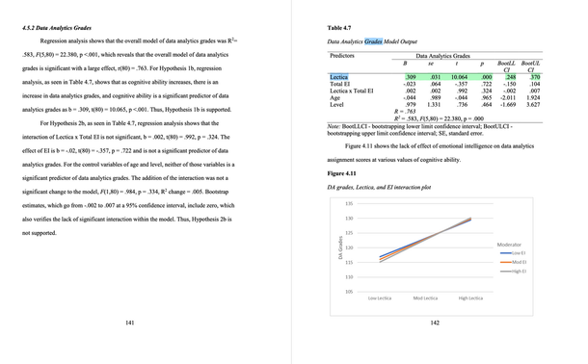This screenshot has height=364, width=588.
Task: Select the highlighted "Lectica" row label in the table
Action: click(338, 77)
